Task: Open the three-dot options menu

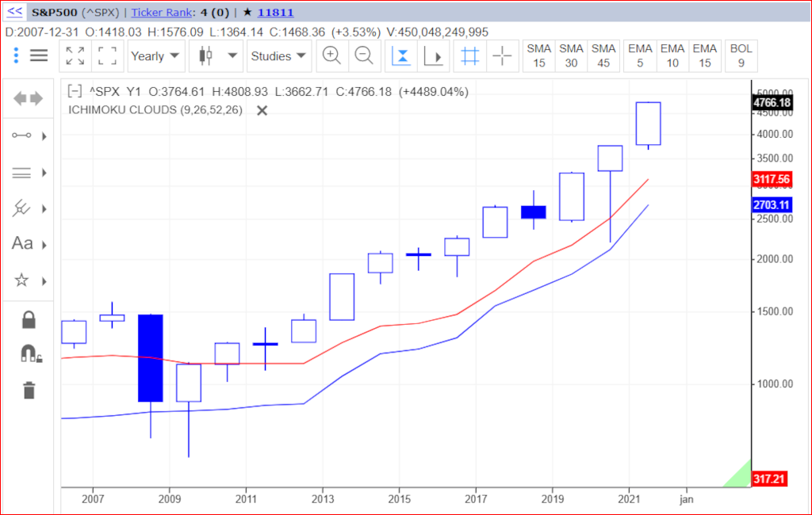Action: click(x=16, y=56)
